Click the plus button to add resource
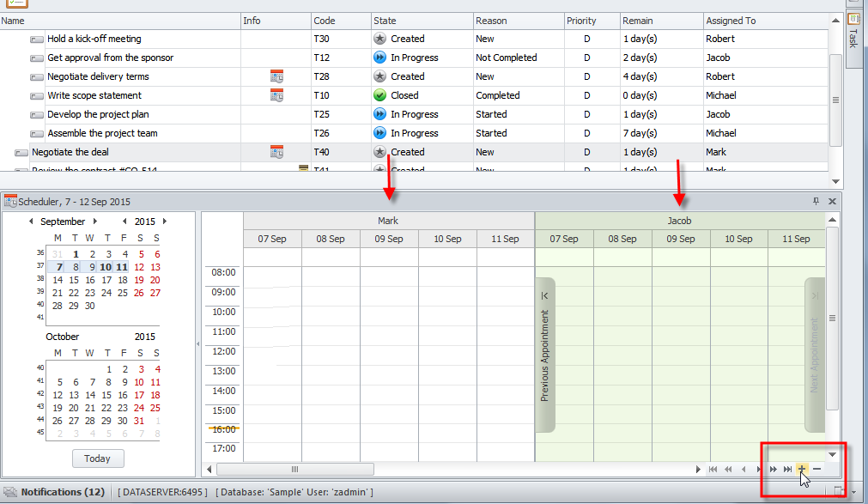The image size is (868, 504). [802, 469]
